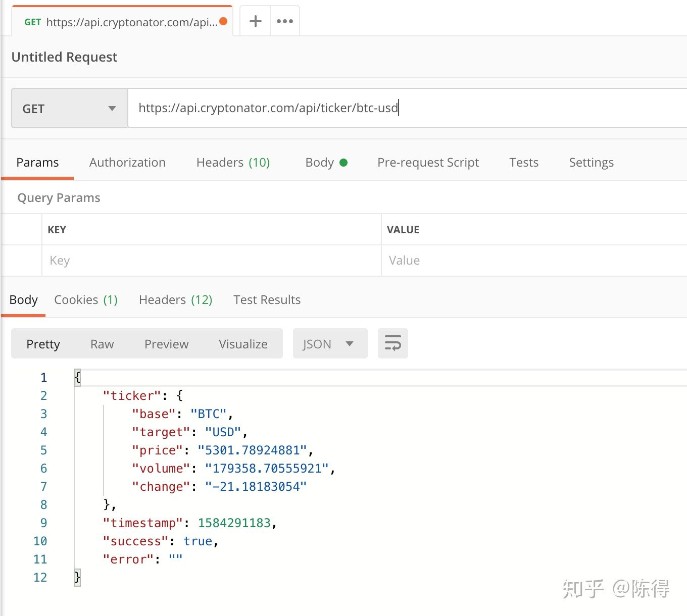Screen dimensions: 687x616
Task: Open the JSON format dropdown
Action: pyautogui.click(x=329, y=344)
